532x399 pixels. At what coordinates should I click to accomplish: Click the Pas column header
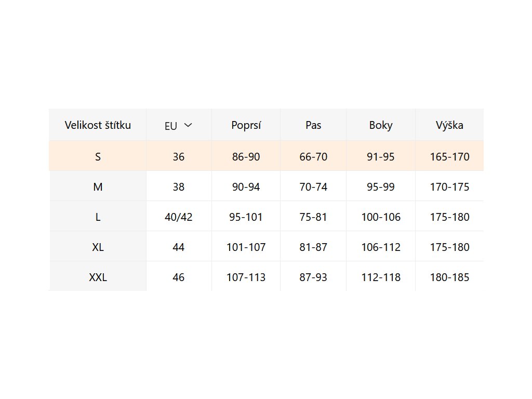point(313,125)
